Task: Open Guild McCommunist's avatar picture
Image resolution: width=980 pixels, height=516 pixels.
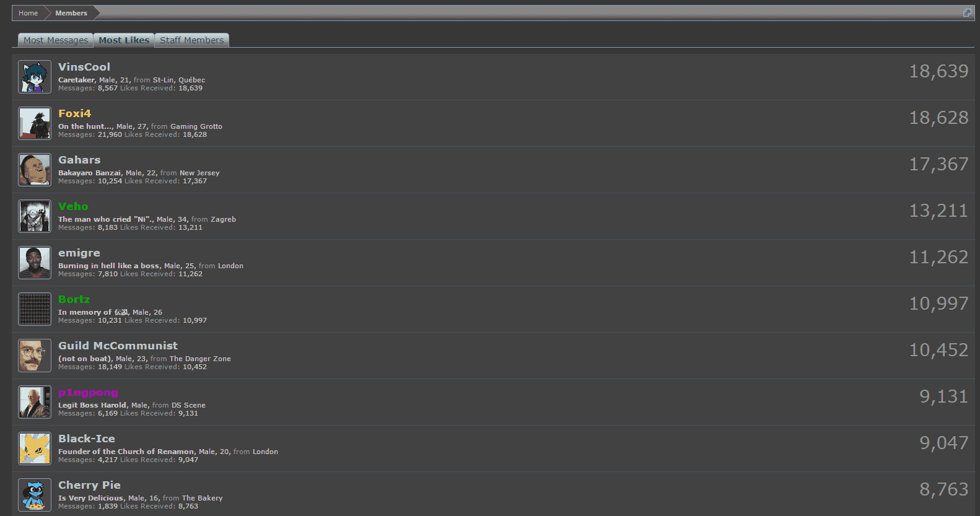Action: click(35, 356)
